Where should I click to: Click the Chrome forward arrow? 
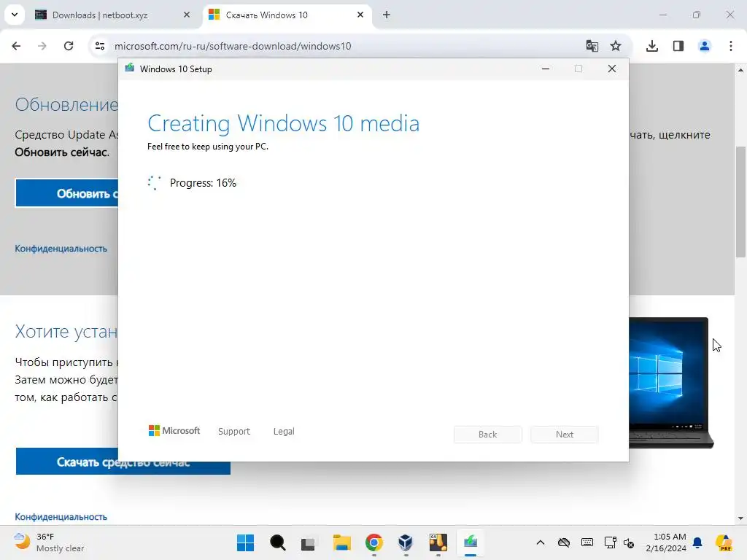[42, 46]
